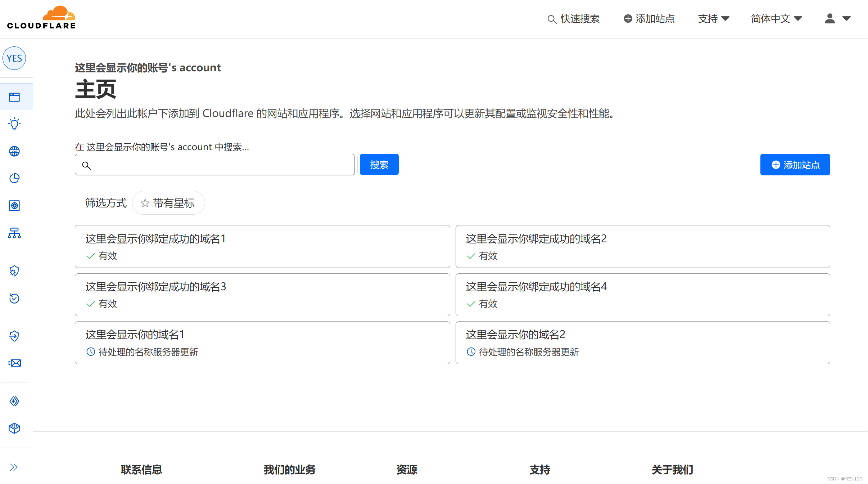Open the globe domain registration icon

pos(14,151)
